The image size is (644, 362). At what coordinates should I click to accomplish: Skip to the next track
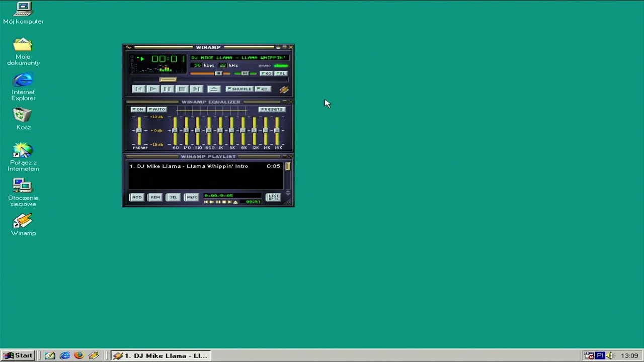[x=197, y=89]
